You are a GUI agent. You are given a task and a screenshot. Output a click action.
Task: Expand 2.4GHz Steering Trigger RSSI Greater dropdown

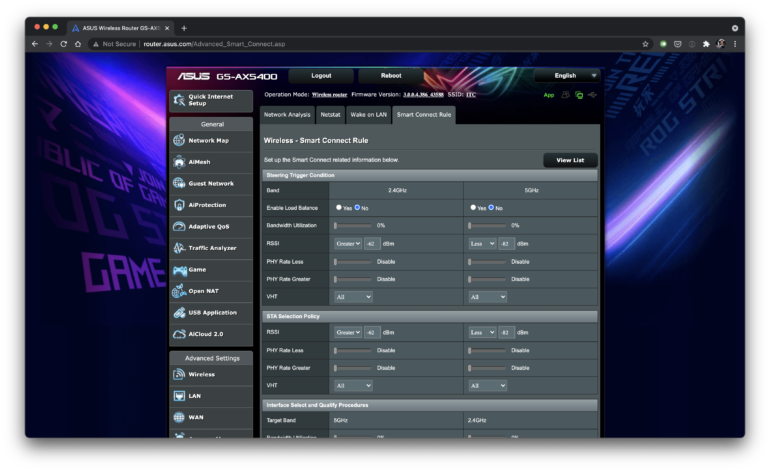tap(348, 243)
